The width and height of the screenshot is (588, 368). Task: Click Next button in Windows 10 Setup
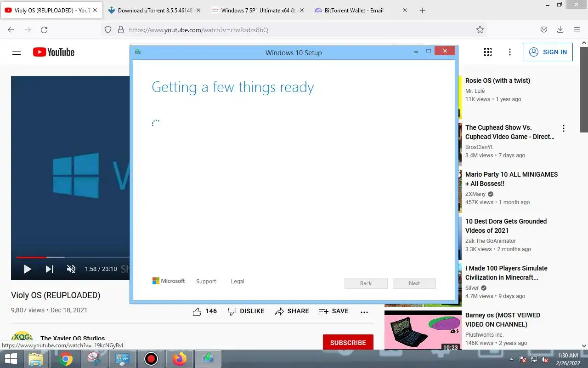coord(414,283)
